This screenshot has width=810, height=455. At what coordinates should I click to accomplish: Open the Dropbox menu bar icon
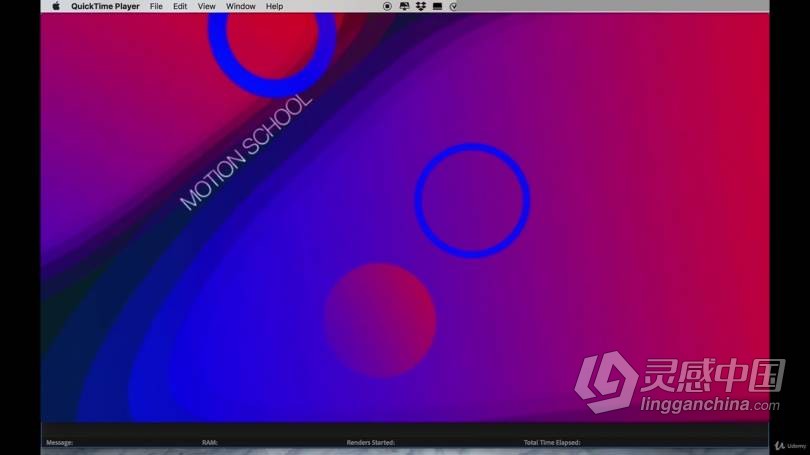point(420,6)
